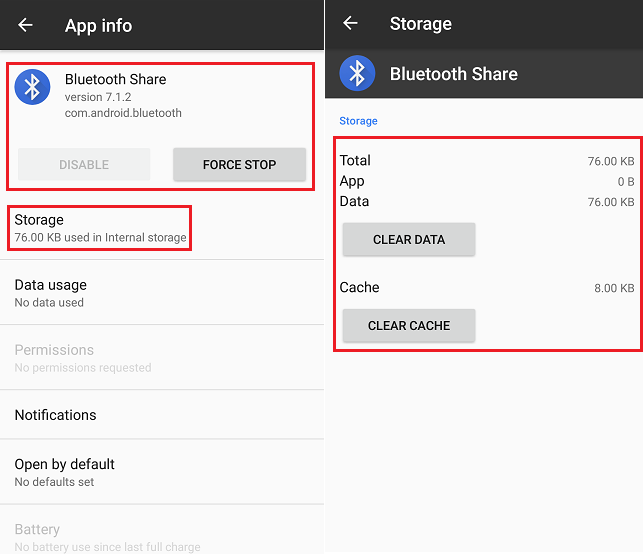Viewport: 643px width, 556px height.
Task: Select the Total 76.00 KB value
Action: (611, 161)
